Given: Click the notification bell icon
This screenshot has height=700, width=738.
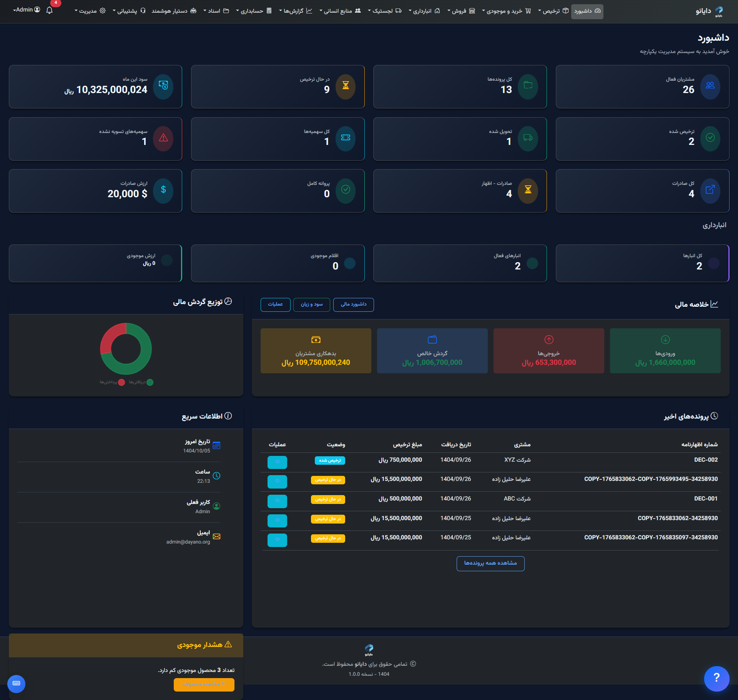Looking at the screenshot, I should pos(49,10).
